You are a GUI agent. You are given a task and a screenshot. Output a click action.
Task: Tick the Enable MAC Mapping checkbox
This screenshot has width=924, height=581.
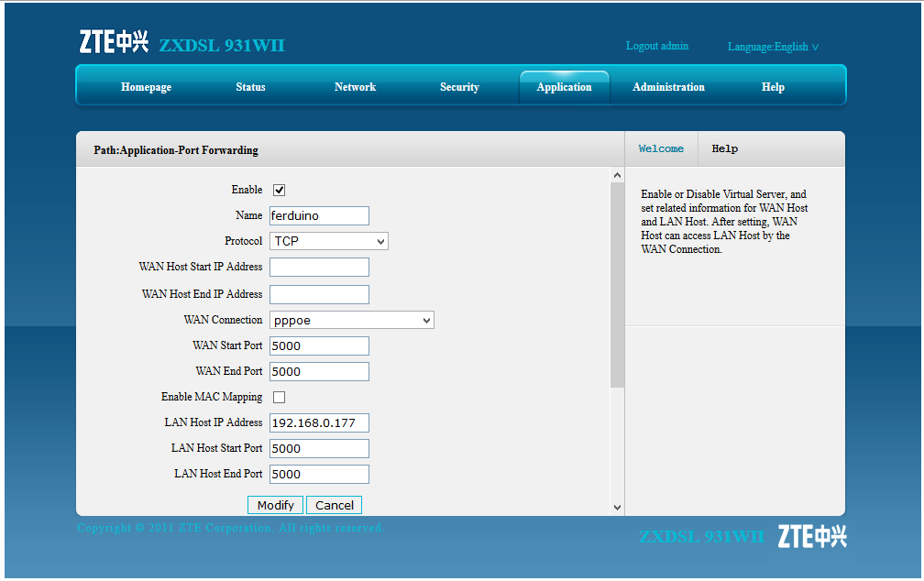click(x=280, y=397)
